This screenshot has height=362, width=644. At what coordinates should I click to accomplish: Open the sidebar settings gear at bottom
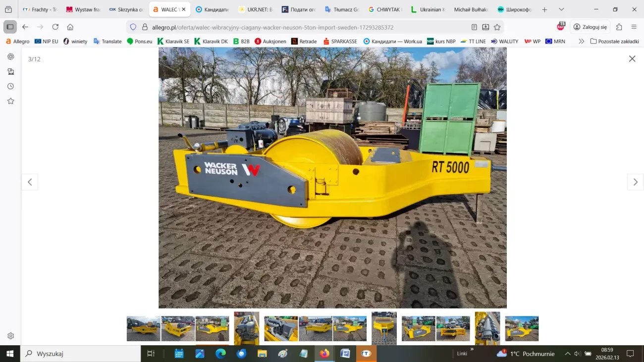pos(10,335)
